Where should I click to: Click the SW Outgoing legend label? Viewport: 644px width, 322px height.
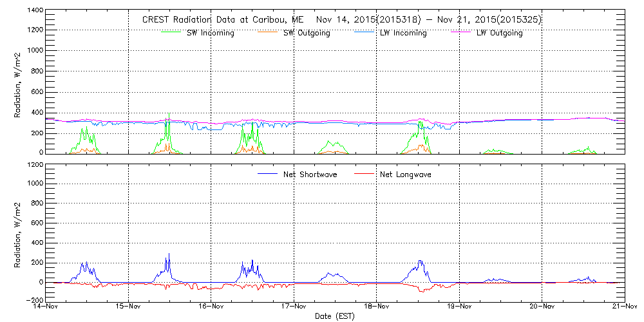pos(307,33)
